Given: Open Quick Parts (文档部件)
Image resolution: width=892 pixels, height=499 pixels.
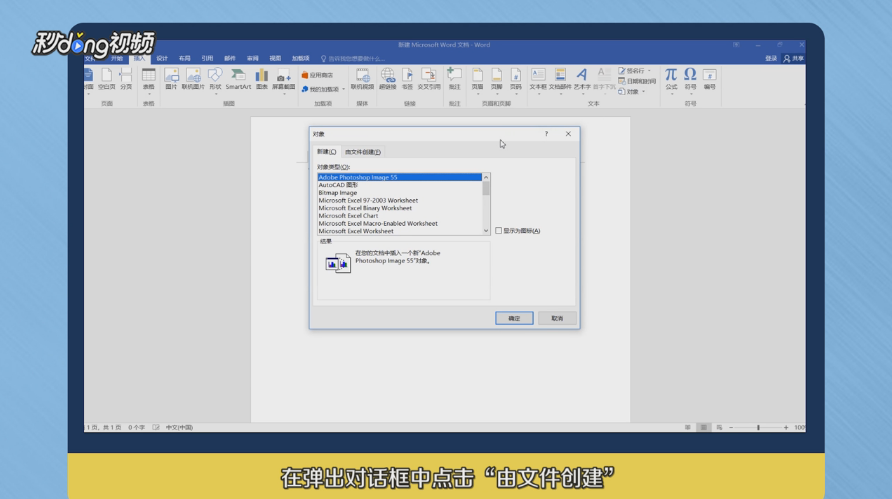Looking at the screenshot, I should (x=560, y=79).
